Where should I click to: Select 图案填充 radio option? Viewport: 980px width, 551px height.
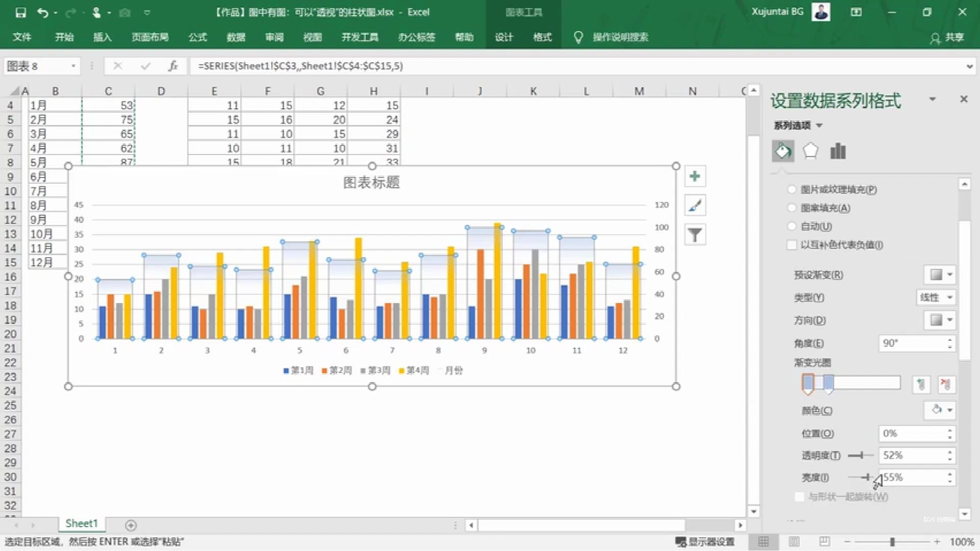(792, 208)
